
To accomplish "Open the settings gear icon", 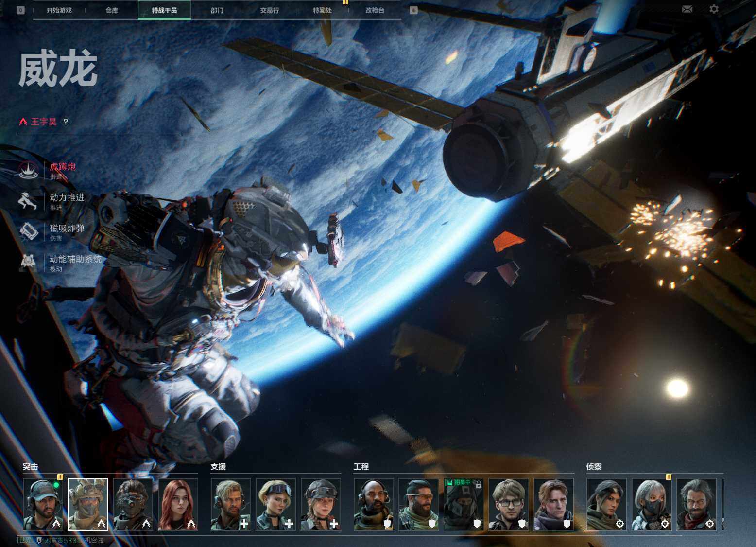I will tap(714, 9).
